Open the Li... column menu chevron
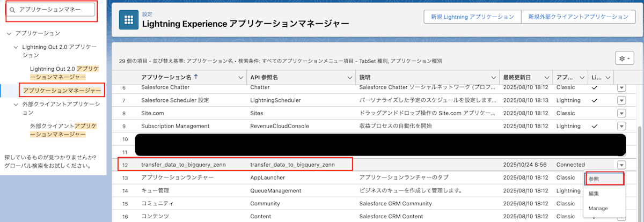 click(x=608, y=78)
